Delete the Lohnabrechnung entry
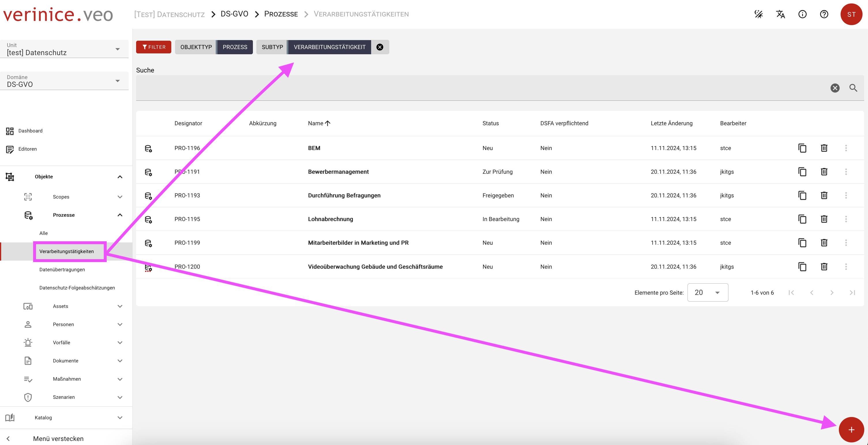868x445 pixels. [824, 219]
